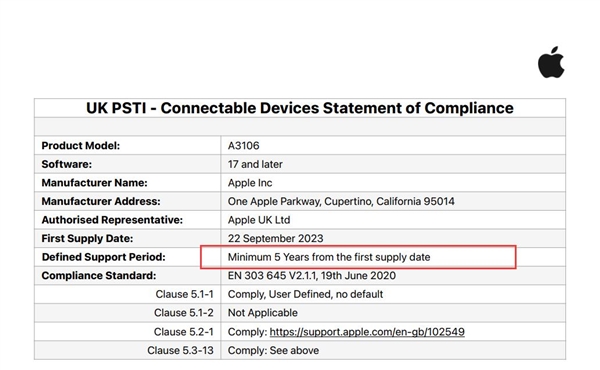Open the support.apple.com en-gb 102549 link

point(367,332)
